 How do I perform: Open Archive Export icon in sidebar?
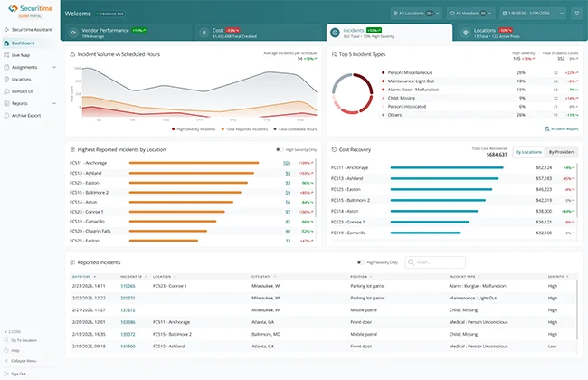tap(6, 116)
